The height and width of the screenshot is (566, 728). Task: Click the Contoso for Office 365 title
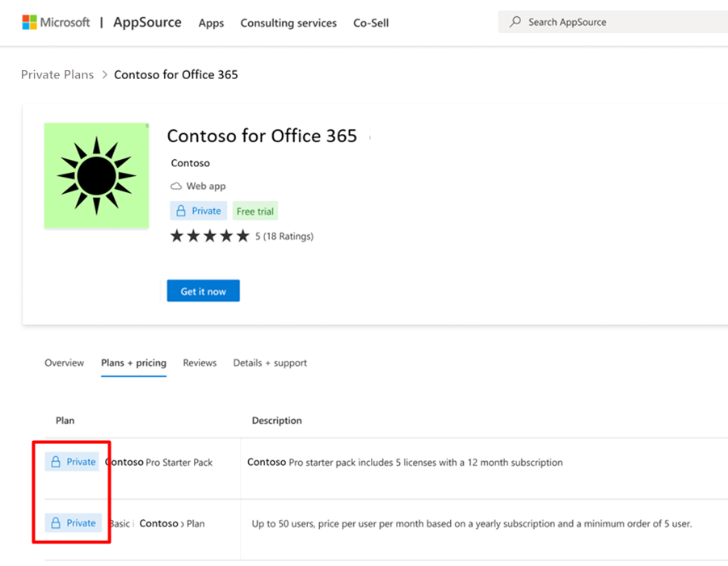262,136
